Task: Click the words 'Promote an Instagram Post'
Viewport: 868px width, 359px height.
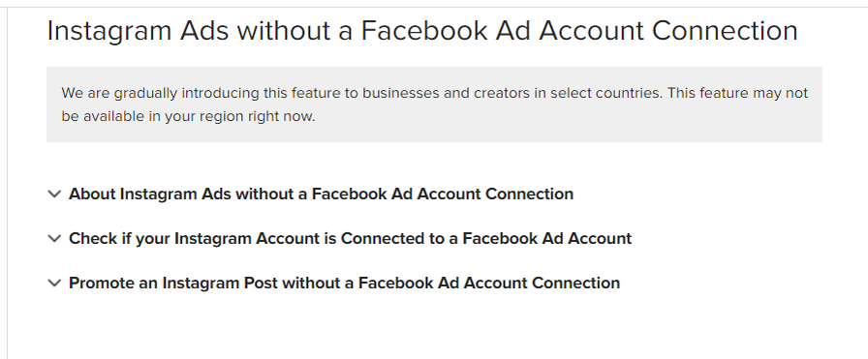Action: click(x=154, y=284)
